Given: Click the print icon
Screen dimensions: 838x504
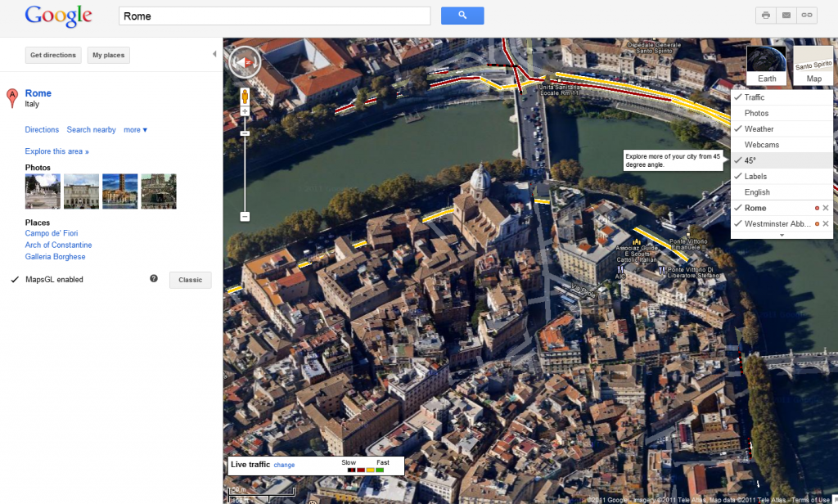Looking at the screenshot, I should pyautogui.click(x=765, y=16).
